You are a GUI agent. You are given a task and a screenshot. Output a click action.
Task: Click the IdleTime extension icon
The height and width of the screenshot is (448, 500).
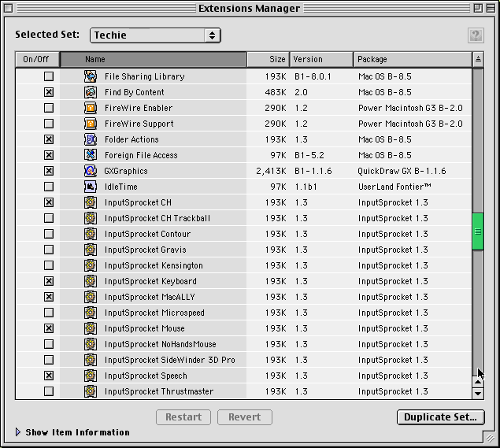coord(91,187)
